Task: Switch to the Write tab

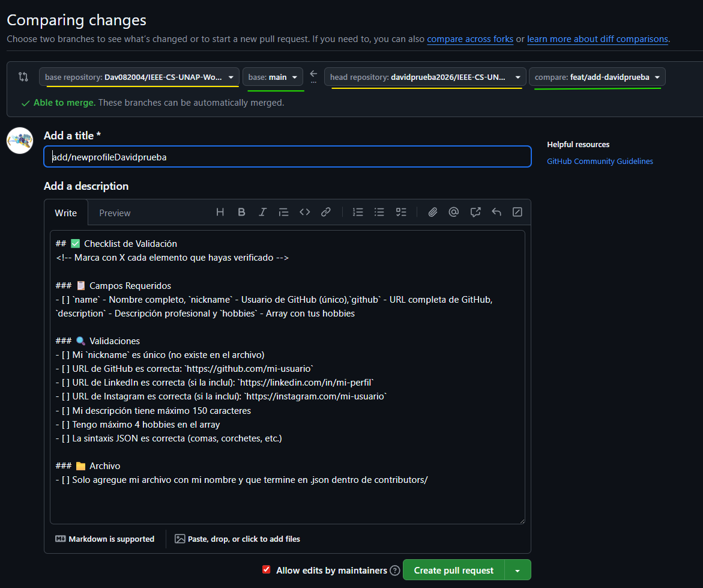Action: [66, 213]
